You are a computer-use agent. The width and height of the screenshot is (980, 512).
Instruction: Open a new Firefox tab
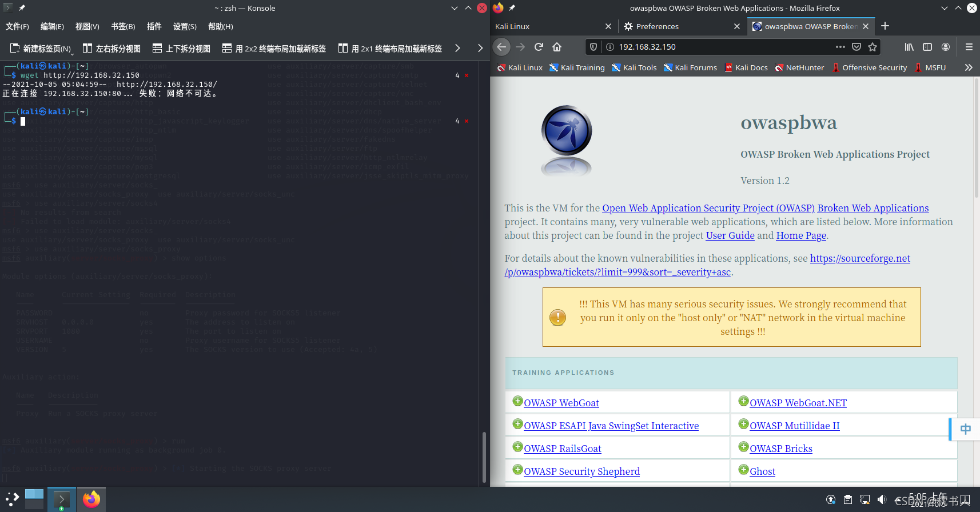(x=885, y=26)
